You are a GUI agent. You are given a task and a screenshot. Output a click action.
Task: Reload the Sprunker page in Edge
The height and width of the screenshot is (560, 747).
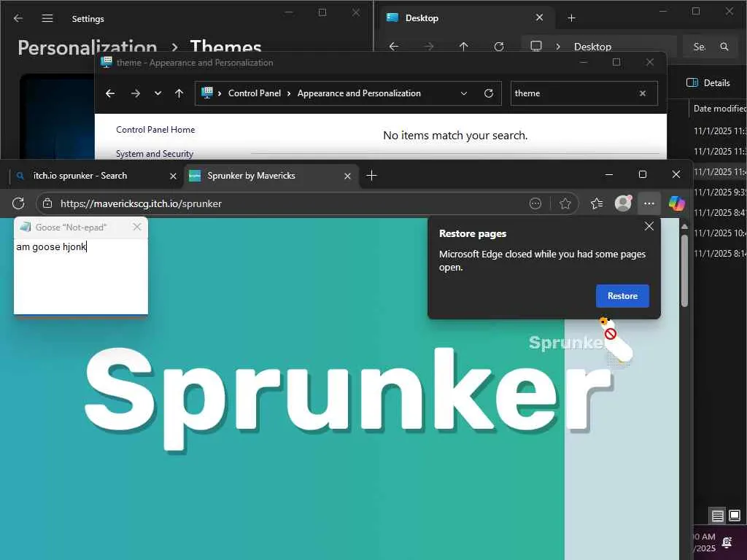pyautogui.click(x=18, y=203)
